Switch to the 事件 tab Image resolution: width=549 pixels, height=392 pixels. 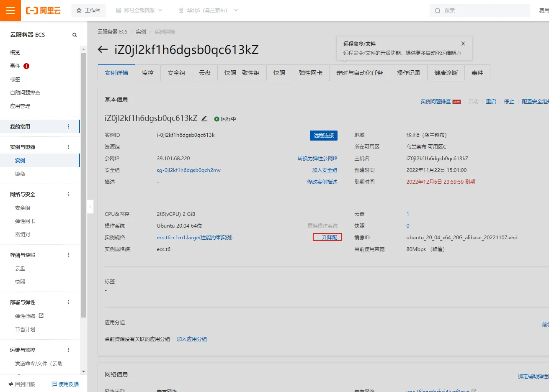tap(477, 73)
